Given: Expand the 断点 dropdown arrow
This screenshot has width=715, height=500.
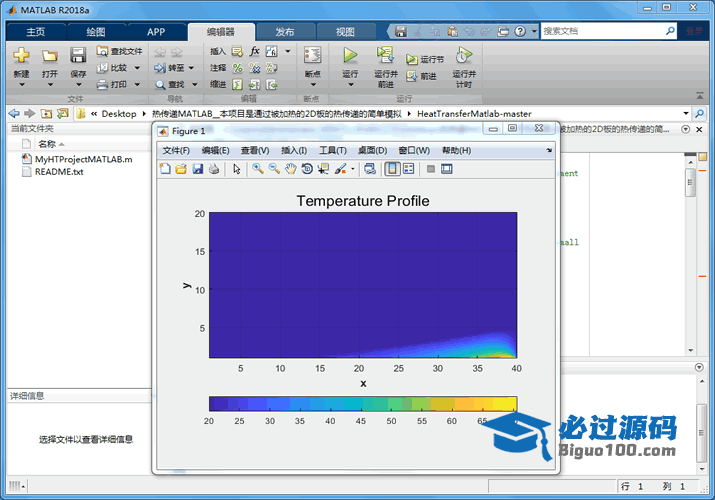Looking at the screenshot, I should click(x=312, y=85).
